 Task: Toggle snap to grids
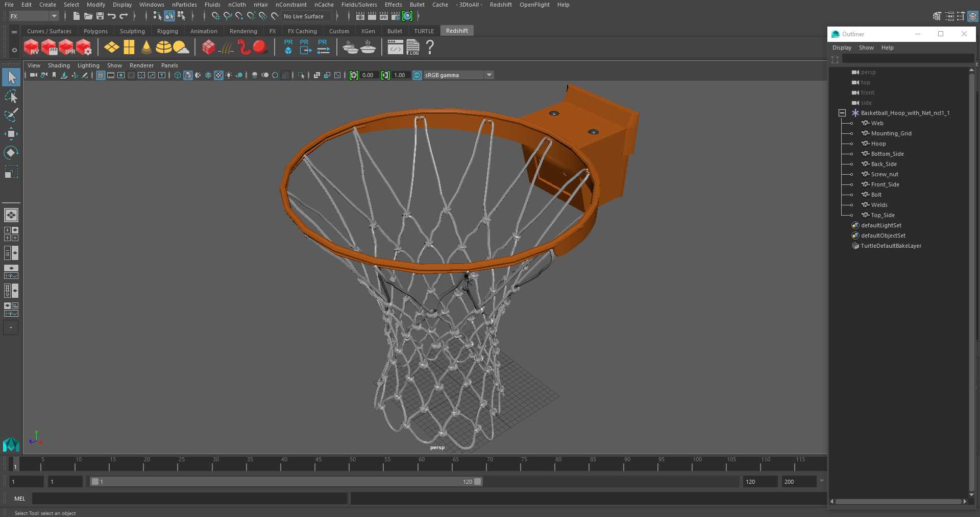point(216,16)
